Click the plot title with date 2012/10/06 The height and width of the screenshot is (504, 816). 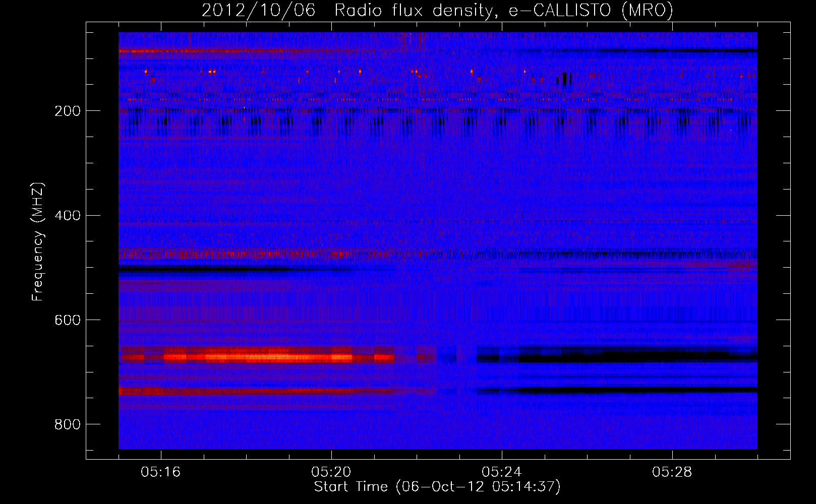point(437,10)
